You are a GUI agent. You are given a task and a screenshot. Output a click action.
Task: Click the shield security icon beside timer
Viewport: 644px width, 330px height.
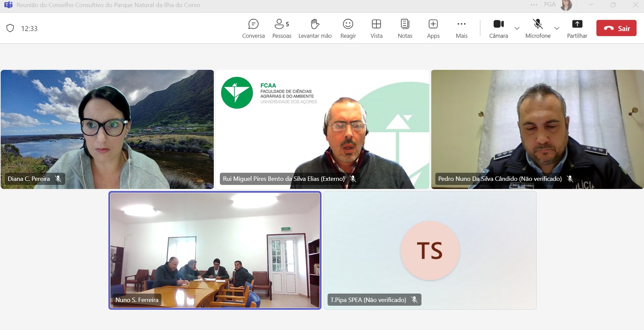point(10,28)
